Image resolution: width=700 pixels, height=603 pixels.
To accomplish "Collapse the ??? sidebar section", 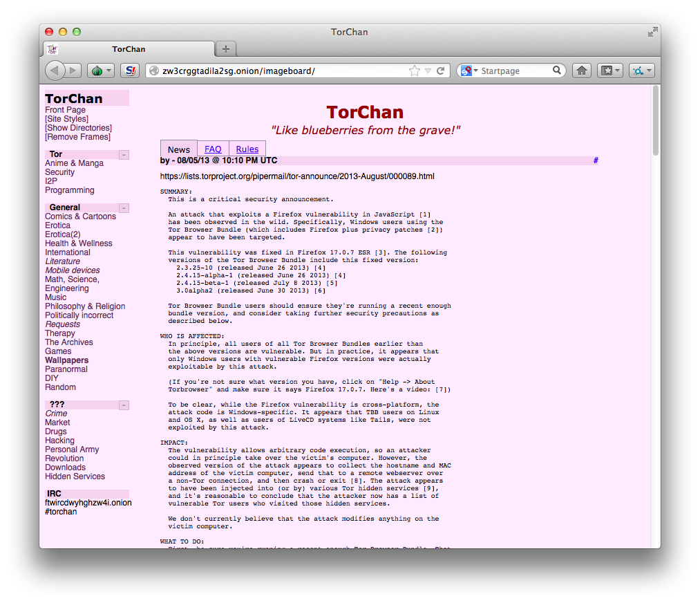I will (x=124, y=405).
